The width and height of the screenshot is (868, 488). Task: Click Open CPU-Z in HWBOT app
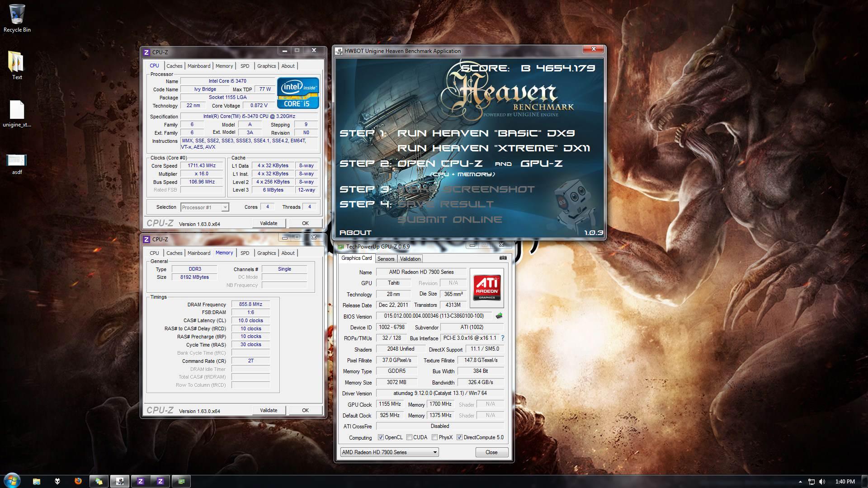440,164
